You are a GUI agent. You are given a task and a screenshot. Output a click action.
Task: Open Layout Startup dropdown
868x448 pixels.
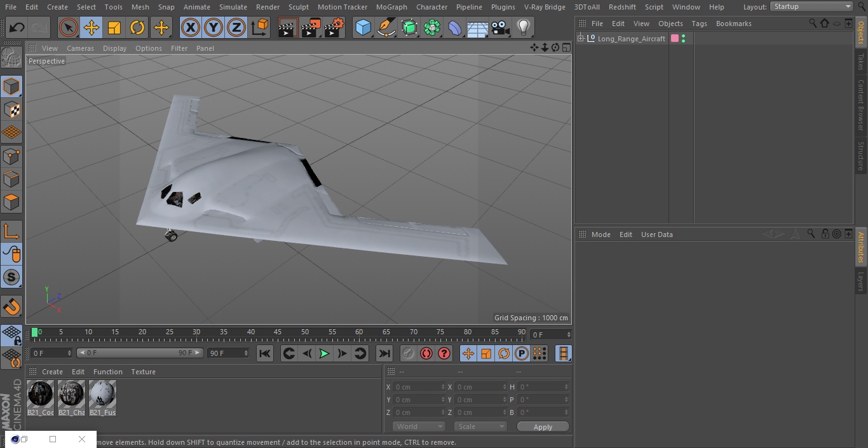(x=812, y=6)
